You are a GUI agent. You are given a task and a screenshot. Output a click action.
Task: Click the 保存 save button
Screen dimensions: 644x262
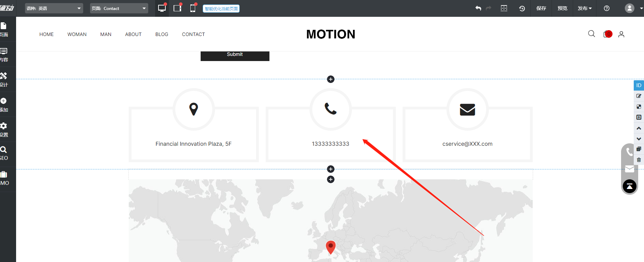click(541, 8)
